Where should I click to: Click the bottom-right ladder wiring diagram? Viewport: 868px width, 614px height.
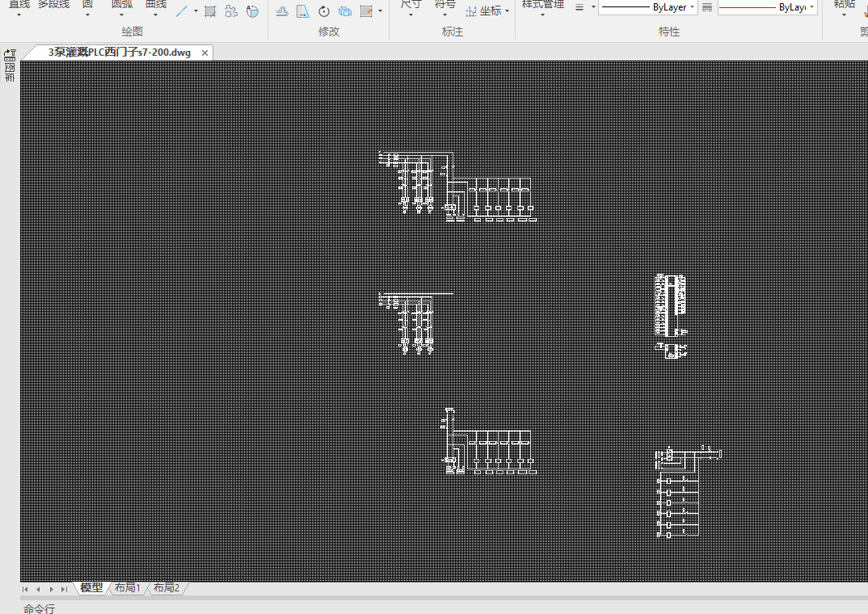point(689,492)
